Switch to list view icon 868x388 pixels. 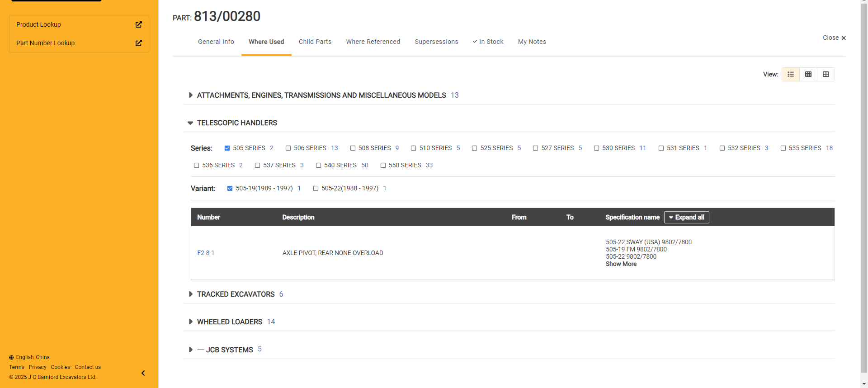click(790, 74)
